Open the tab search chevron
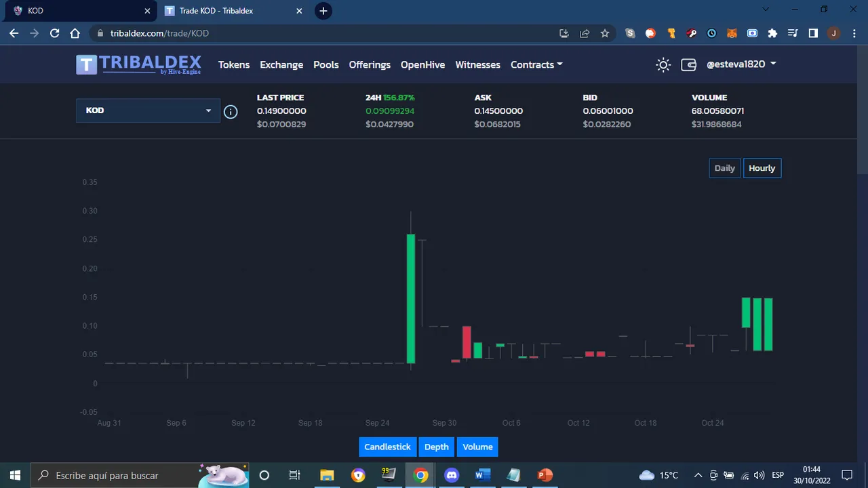This screenshot has width=868, height=488. click(766, 9)
